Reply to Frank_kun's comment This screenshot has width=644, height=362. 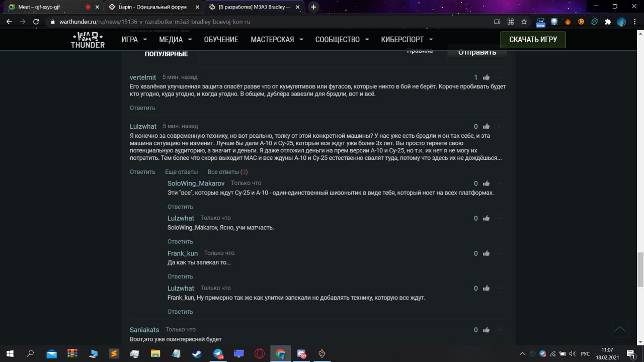tap(180, 277)
